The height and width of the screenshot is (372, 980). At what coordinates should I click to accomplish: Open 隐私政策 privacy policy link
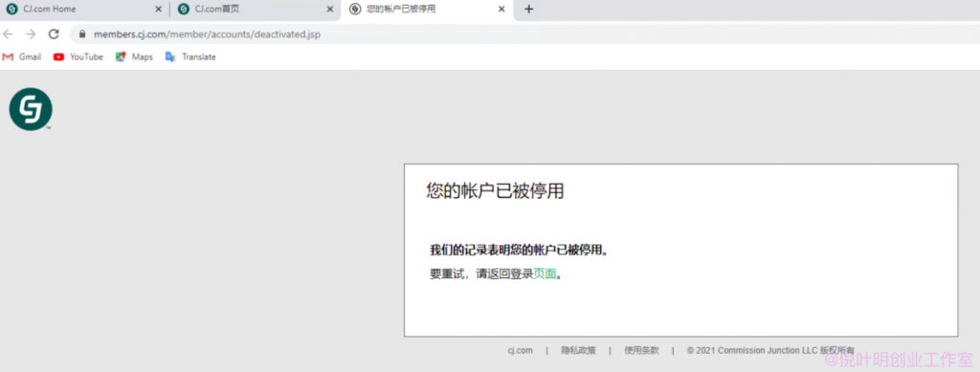[x=578, y=351]
